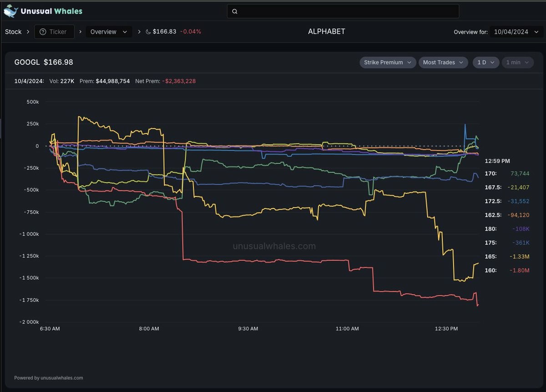
Task: Click the ALPHABET company title
Action: pyautogui.click(x=327, y=31)
